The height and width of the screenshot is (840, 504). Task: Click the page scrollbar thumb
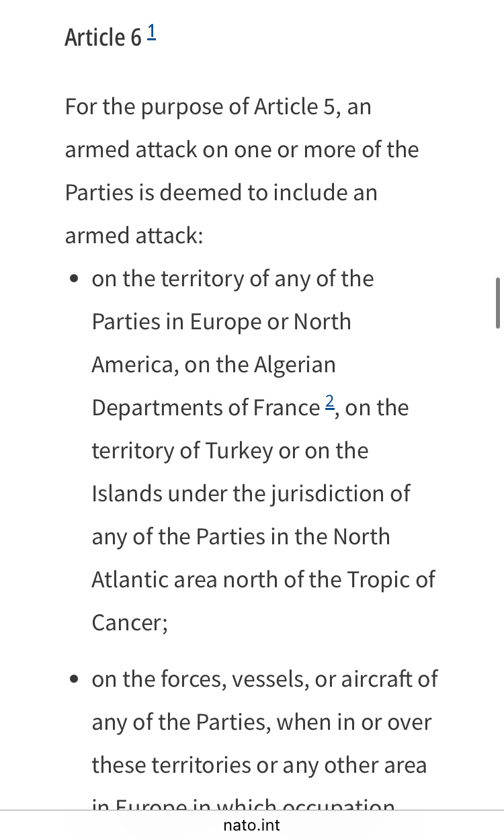click(498, 302)
